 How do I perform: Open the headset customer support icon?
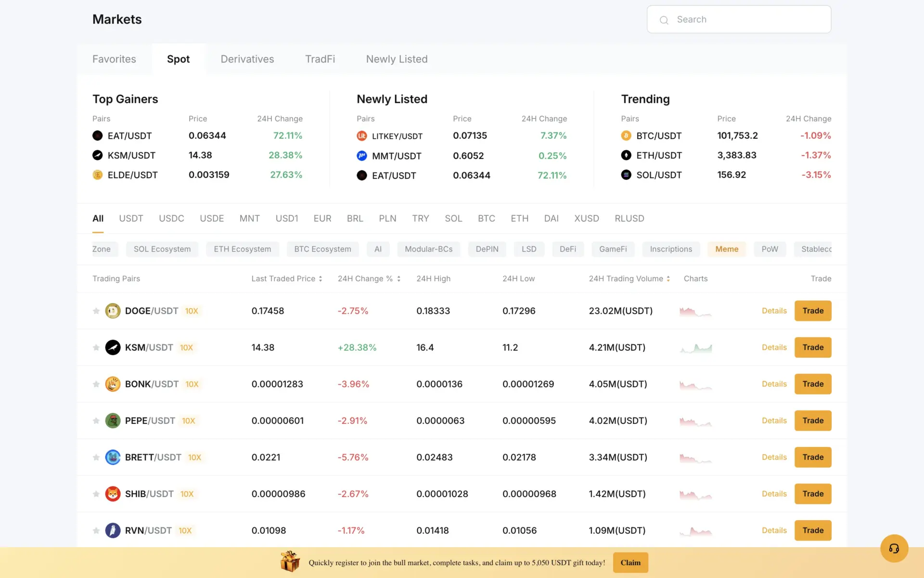click(x=894, y=548)
